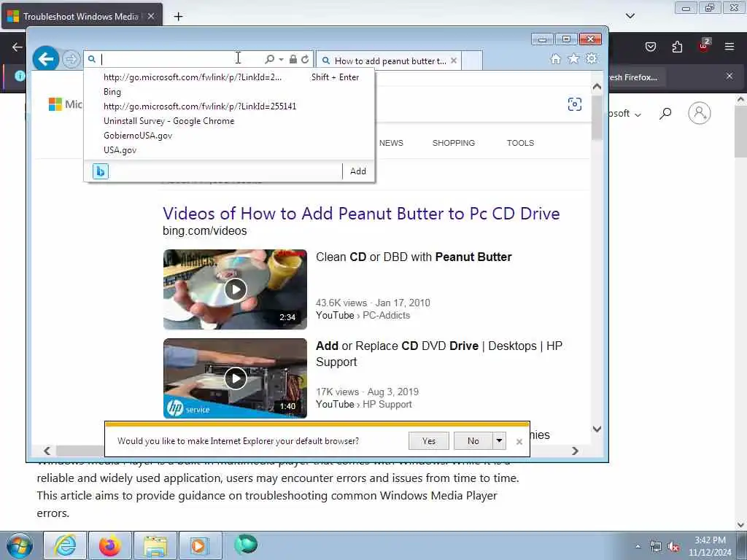The width and height of the screenshot is (747, 560).
Task: Open a new tab in Internet Explorer
Action: (472, 61)
